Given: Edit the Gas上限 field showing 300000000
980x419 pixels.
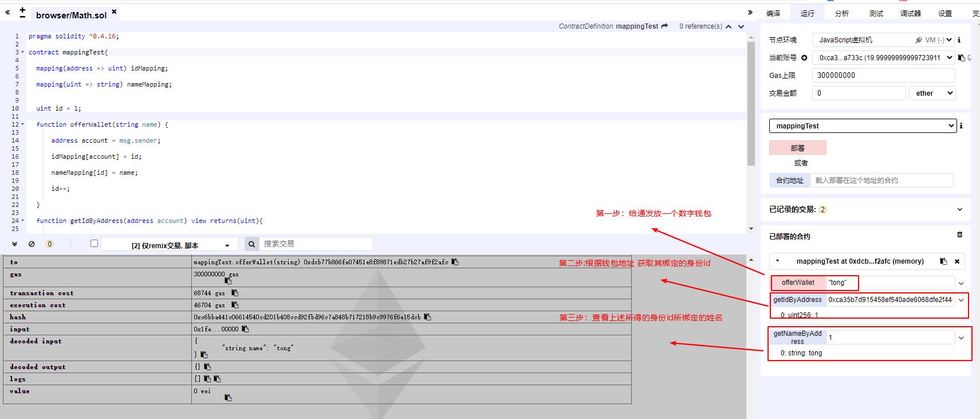Looking at the screenshot, I should point(883,75).
